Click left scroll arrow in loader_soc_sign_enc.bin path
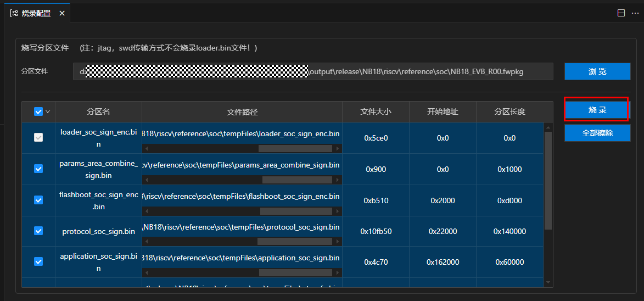The height and width of the screenshot is (301, 644). (x=146, y=148)
